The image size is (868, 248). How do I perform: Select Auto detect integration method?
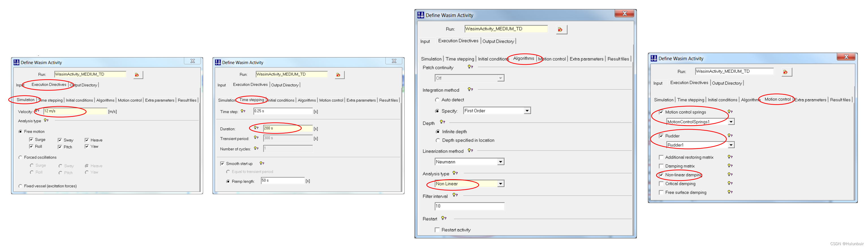click(437, 100)
